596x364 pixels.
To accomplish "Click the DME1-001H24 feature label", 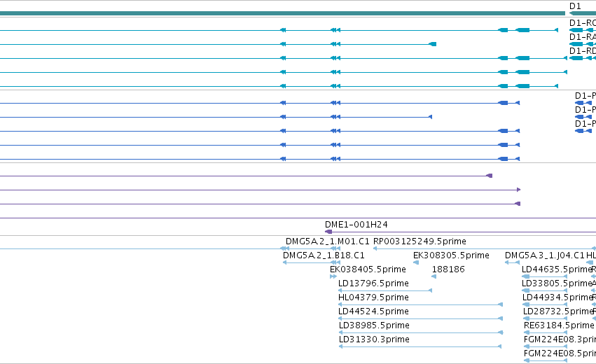I will click(x=356, y=225).
